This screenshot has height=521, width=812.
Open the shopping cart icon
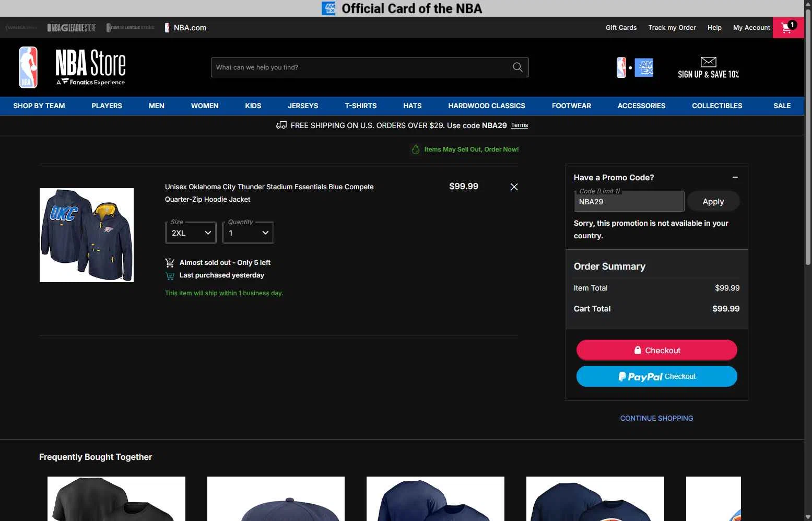click(788, 28)
